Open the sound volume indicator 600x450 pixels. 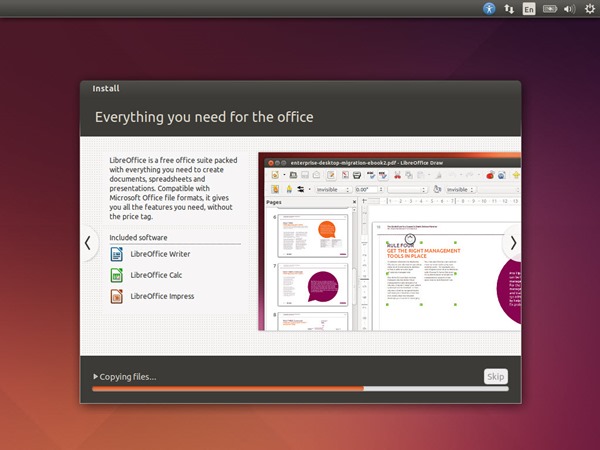pos(569,9)
